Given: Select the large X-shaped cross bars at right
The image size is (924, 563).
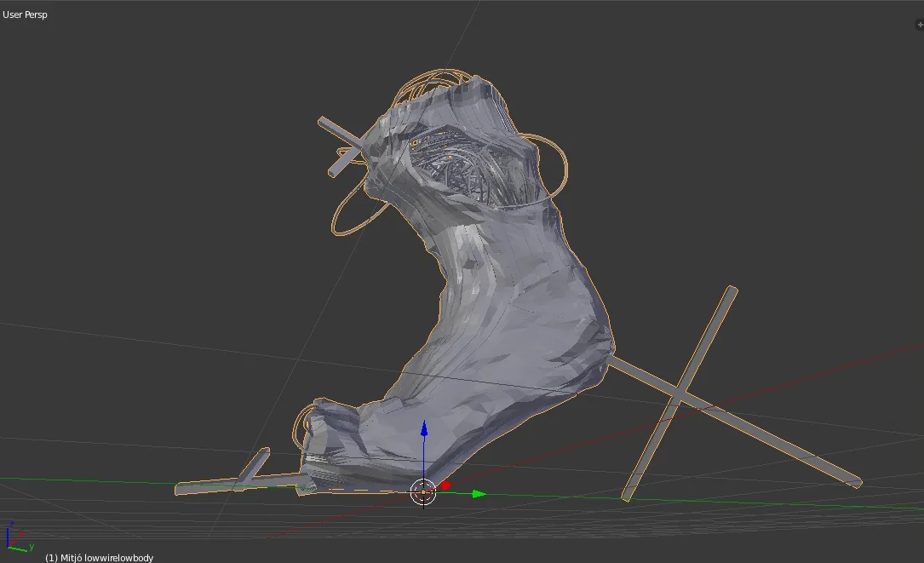Looking at the screenshot, I should click(x=680, y=394).
